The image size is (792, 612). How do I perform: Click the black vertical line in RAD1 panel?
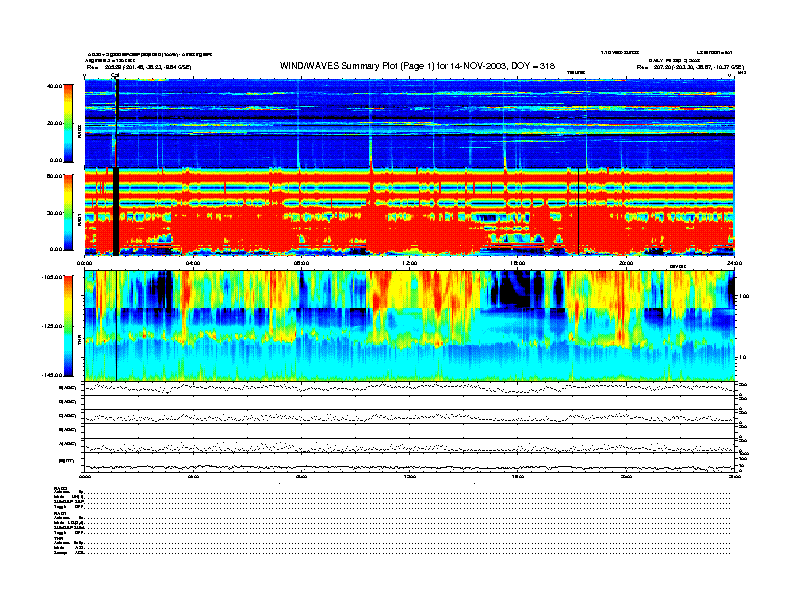(578, 211)
